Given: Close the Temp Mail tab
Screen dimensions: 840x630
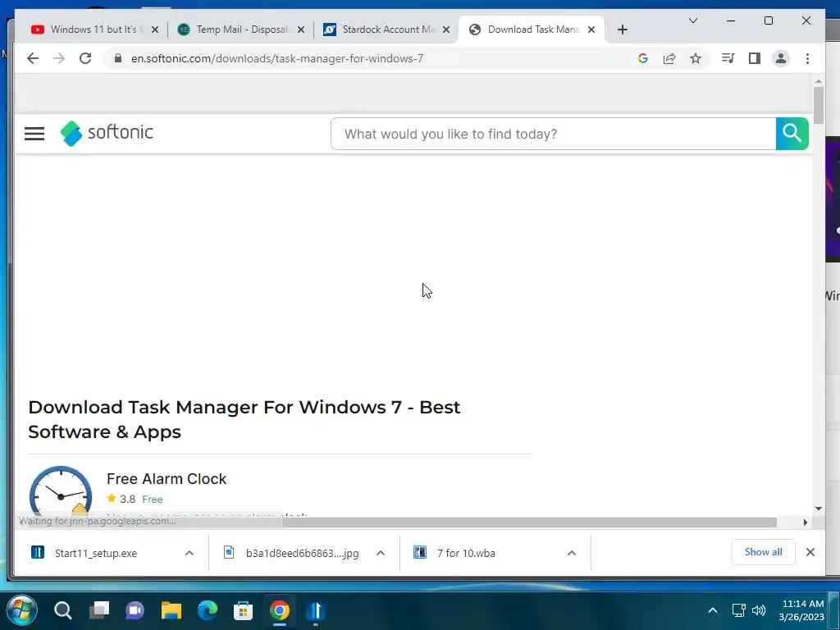Looking at the screenshot, I should 301,30.
